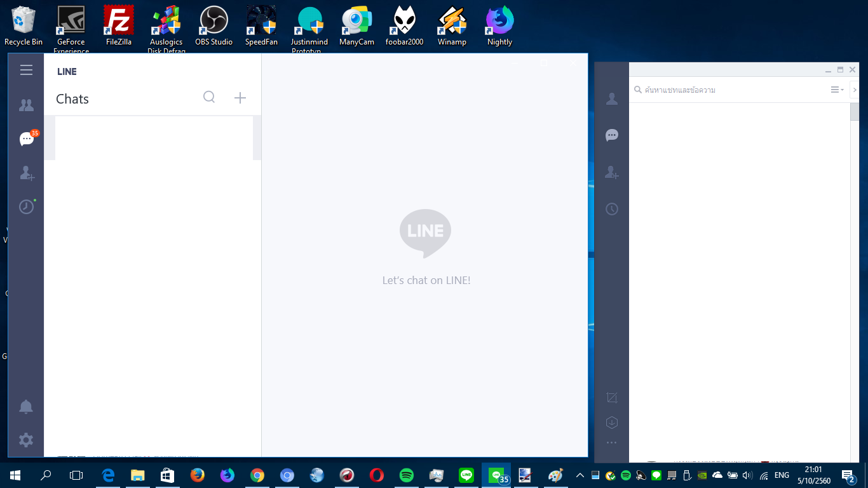Open Add Friends in the left LINE window
This screenshot has height=488, width=868.
click(x=27, y=173)
